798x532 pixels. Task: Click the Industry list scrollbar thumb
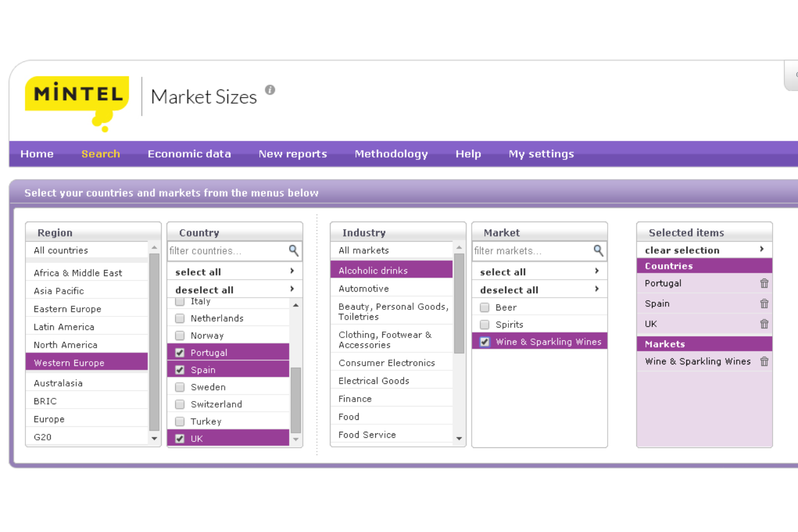point(459,303)
